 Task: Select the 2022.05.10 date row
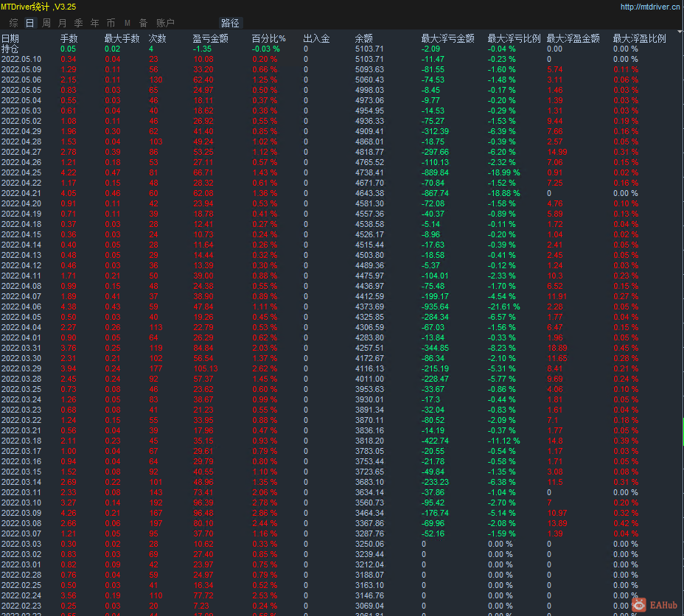coord(21,59)
